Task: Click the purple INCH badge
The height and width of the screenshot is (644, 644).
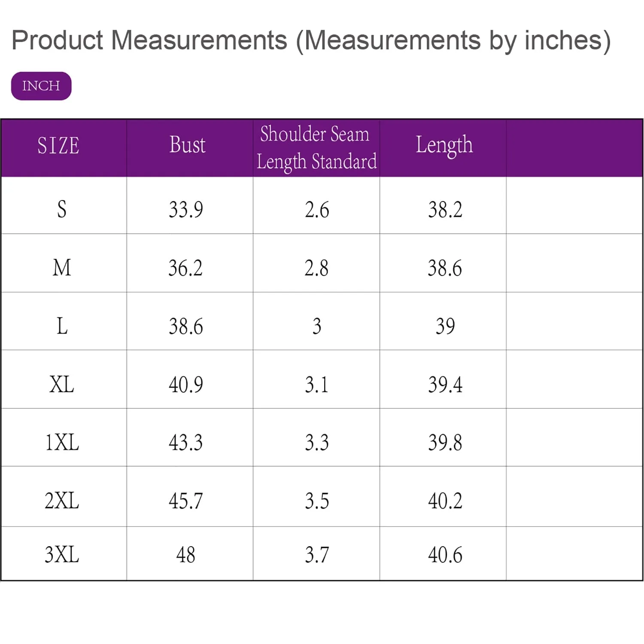Action: (x=41, y=86)
